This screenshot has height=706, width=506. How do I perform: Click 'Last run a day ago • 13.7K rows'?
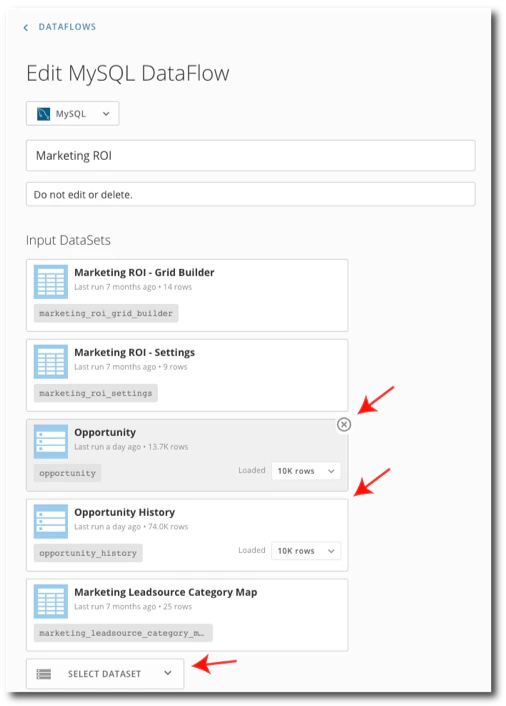pyautogui.click(x=131, y=447)
